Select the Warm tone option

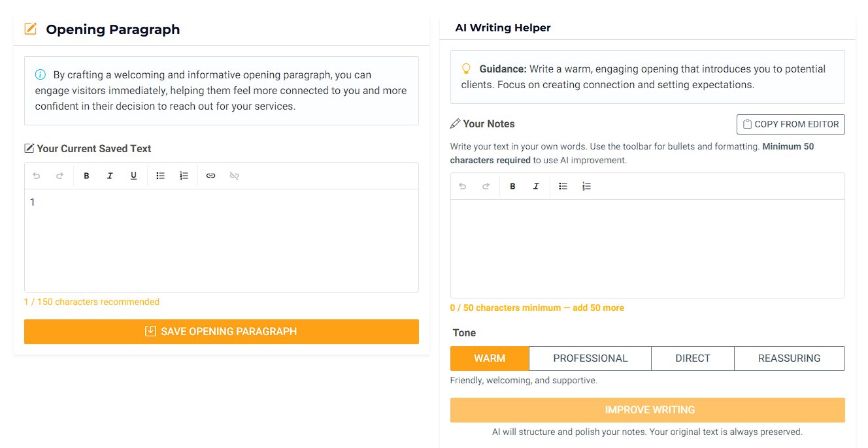click(x=490, y=359)
